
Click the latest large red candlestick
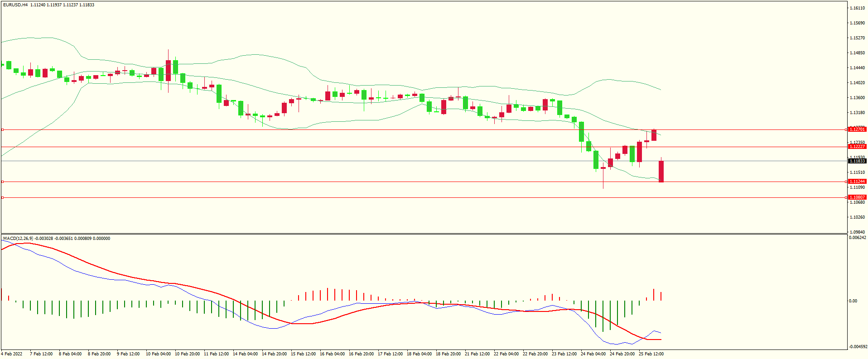pyautogui.click(x=661, y=171)
